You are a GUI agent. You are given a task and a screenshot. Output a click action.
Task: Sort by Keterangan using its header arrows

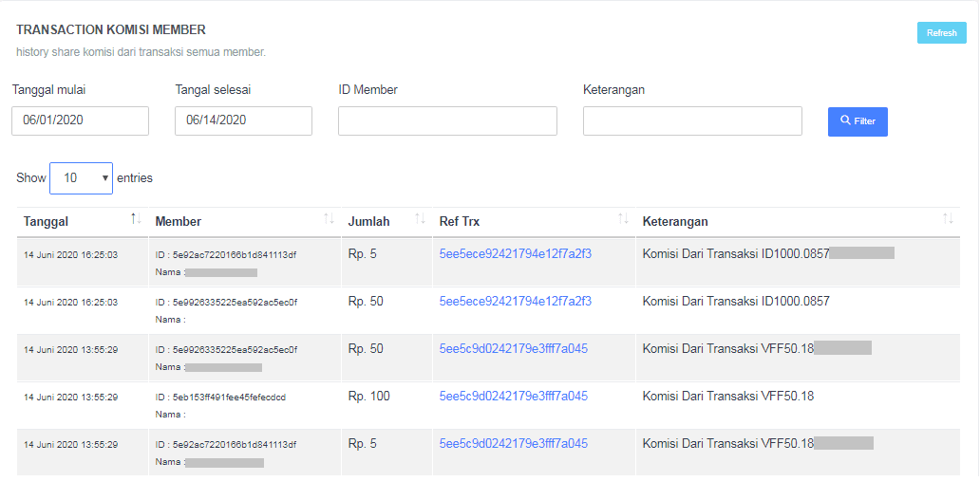(948, 220)
